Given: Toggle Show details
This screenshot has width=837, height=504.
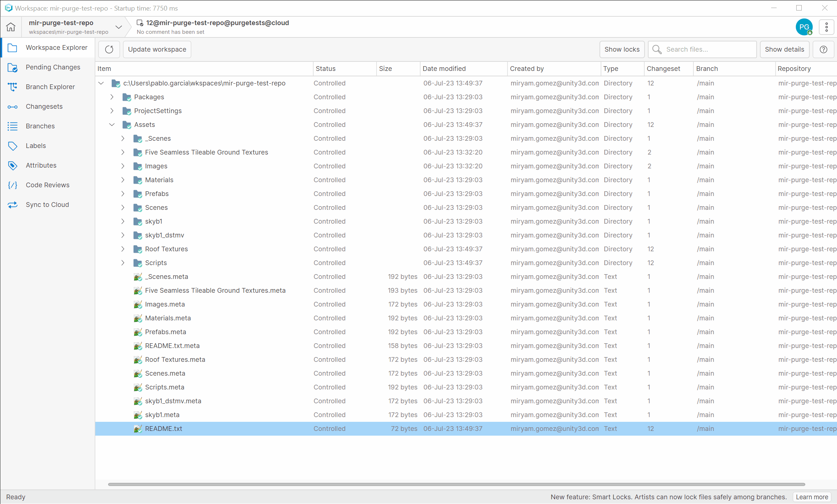Looking at the screenshot, I should (x=784, y=49).
